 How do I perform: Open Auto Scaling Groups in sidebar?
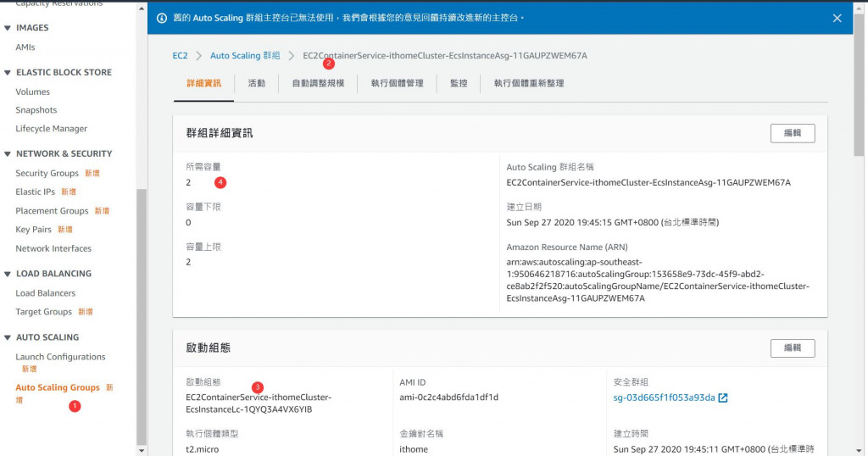[x=58, y=387]
